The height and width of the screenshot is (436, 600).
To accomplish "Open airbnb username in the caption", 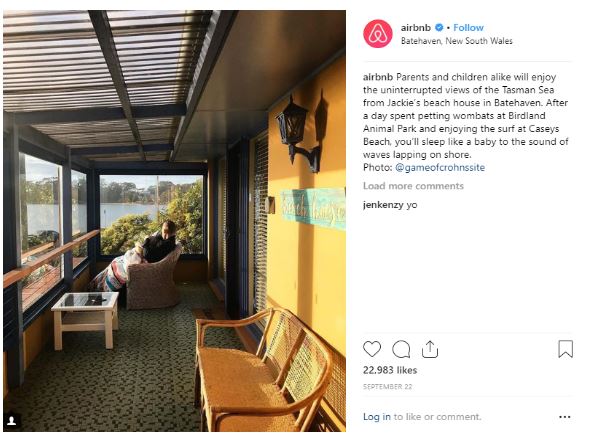I will pyautogui.click(x=378, y=77).
